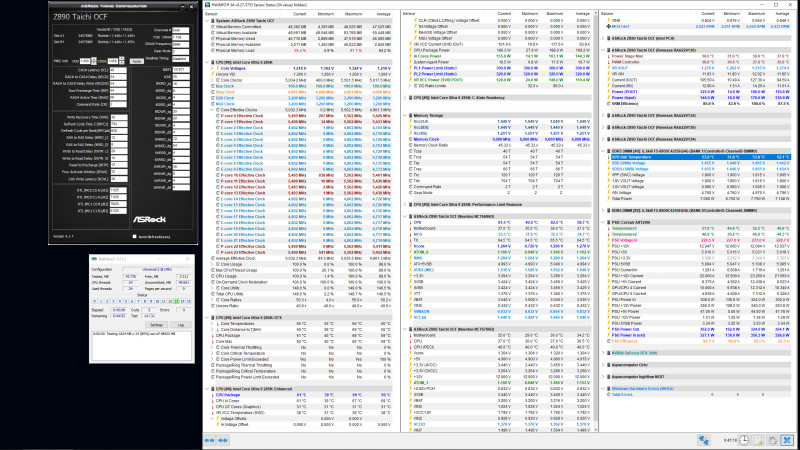This screenshot has width=800, height=450.
Task: Click the Z890 Taichi OCF heading
Action: pos(81,17)
